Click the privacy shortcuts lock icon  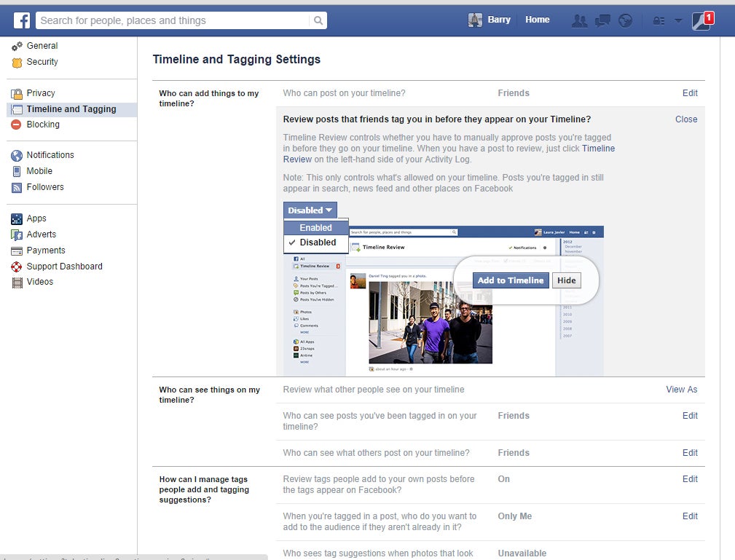point(659,21)
